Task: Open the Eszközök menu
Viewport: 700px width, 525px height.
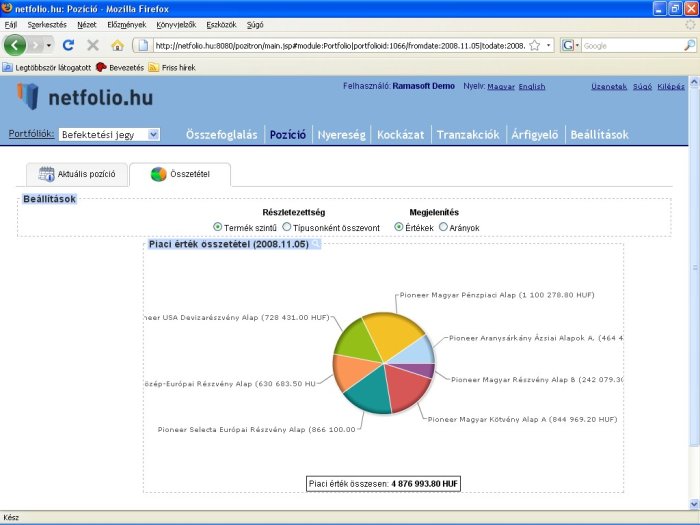Action: (221, 25)
